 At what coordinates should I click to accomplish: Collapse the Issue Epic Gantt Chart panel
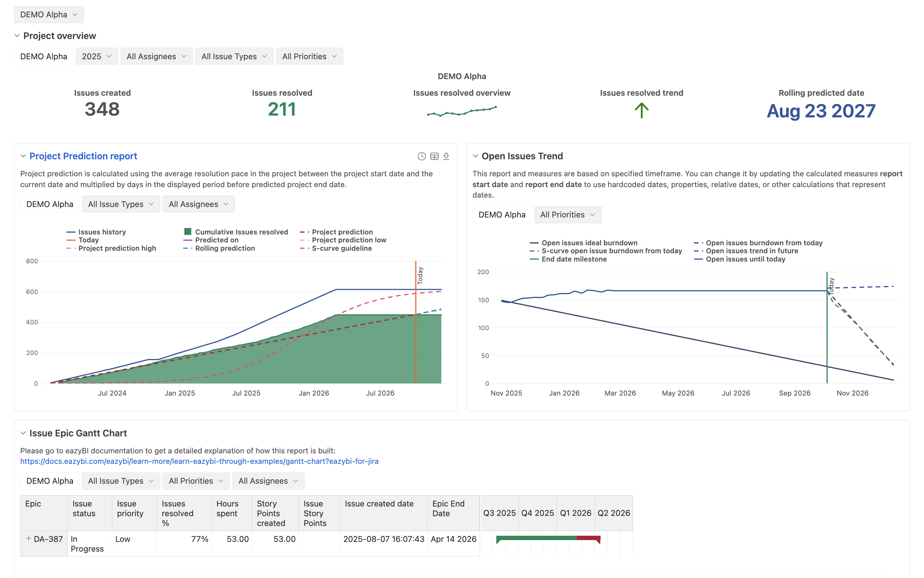pos(23,433)
